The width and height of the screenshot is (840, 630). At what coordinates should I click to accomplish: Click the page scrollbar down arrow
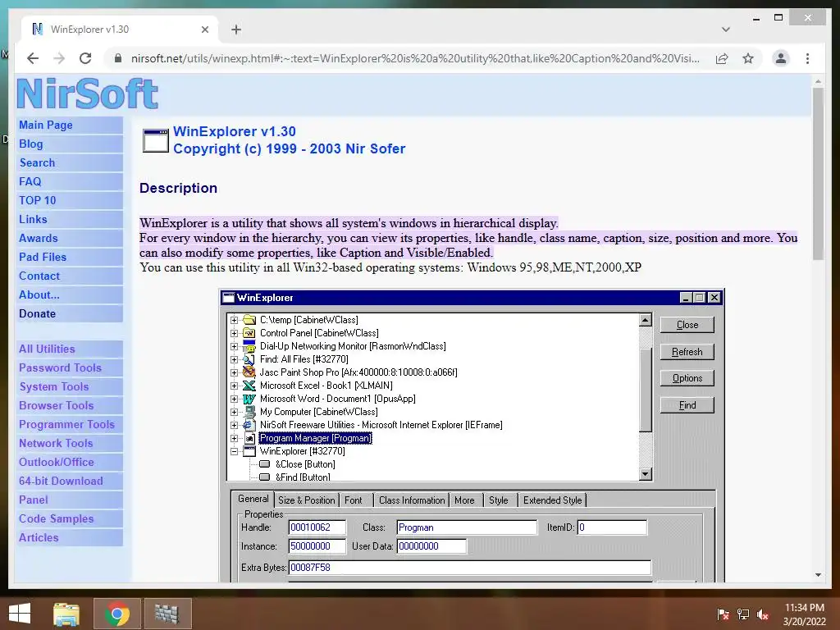click(818, 575)
